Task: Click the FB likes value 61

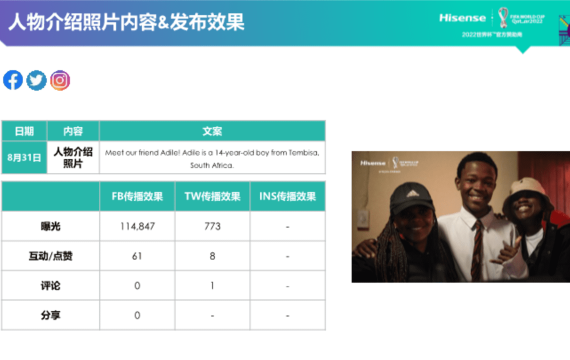Action: [x=137, y=256]
